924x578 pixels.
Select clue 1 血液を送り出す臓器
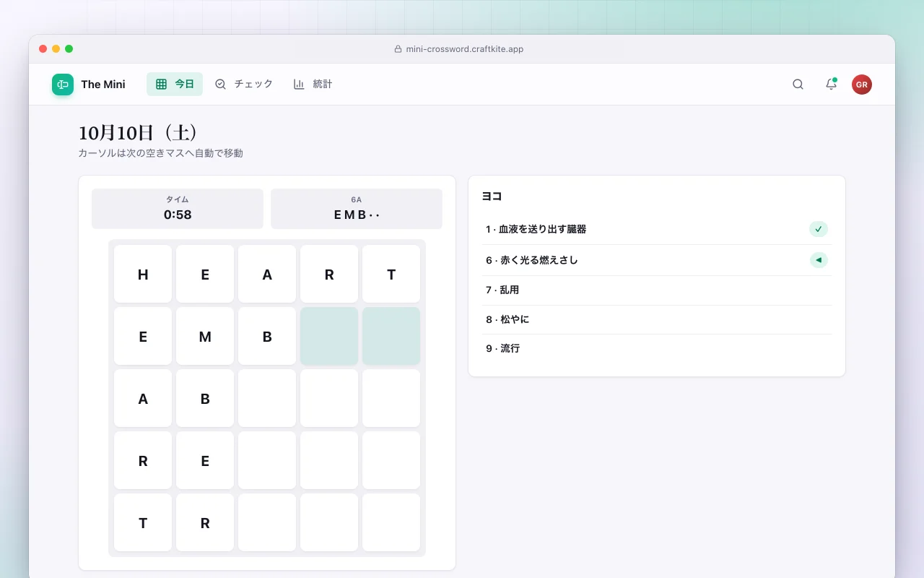tap(656, 229)
